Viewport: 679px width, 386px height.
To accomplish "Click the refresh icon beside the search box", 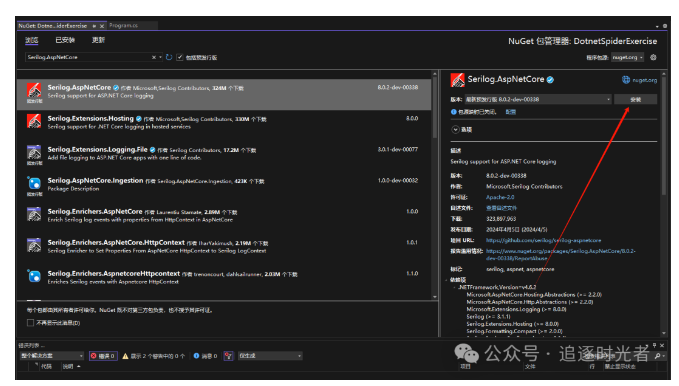I will [x=169, y=57].
